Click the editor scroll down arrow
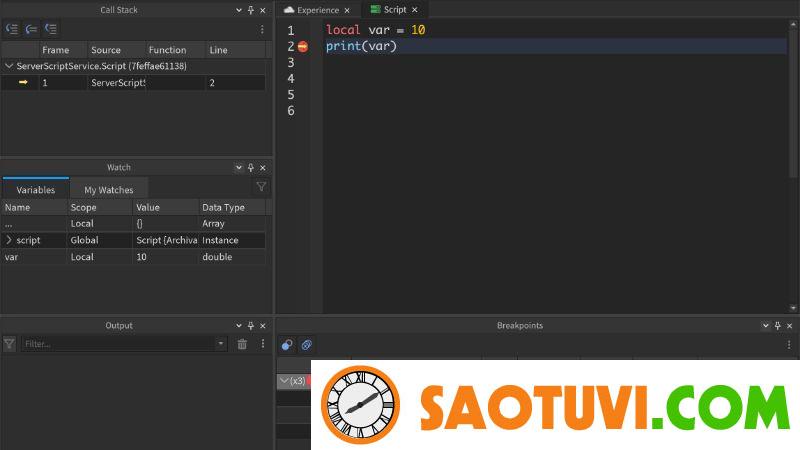Image resolution: width=800 pixels, height=450 pixels. [x=793, y=308]
